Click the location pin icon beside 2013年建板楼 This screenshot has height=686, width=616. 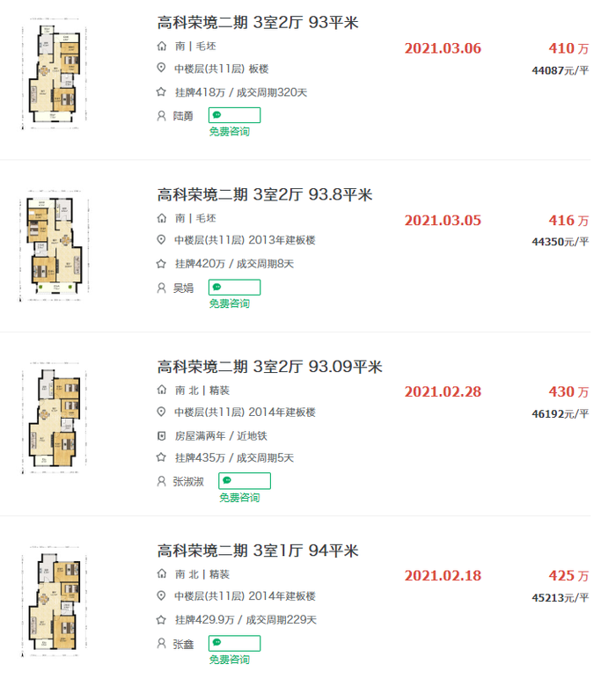click(x=161, y=240)
